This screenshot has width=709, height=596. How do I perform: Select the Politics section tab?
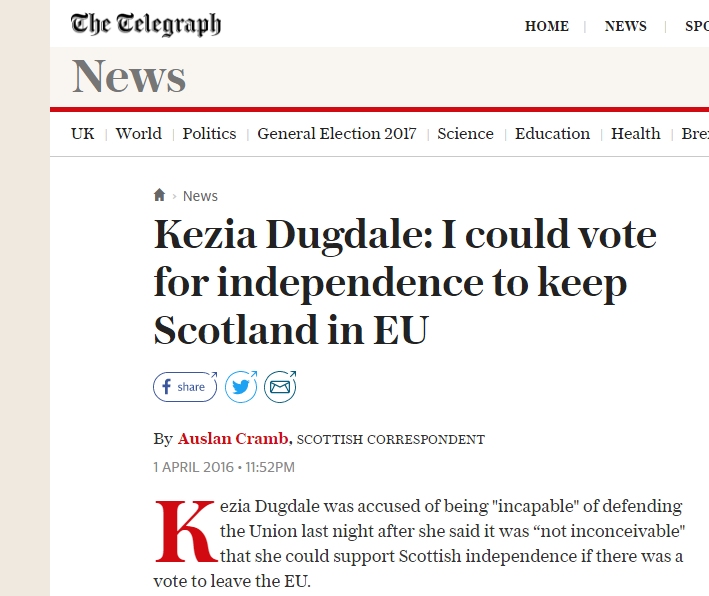[209, 134]
